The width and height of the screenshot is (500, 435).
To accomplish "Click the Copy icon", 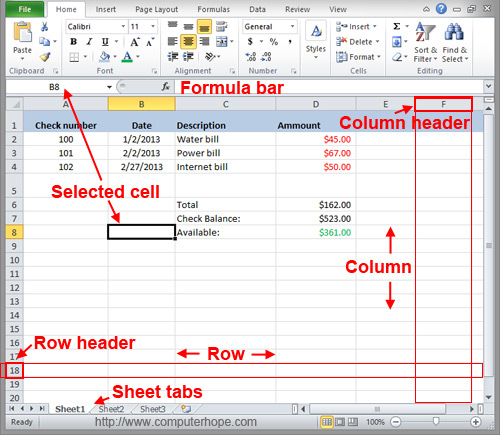I will coord(44,42).
